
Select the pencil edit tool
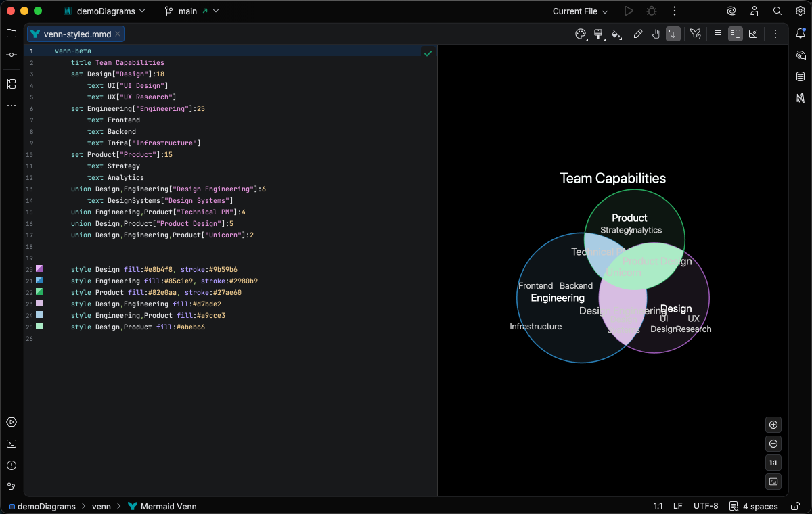point(637,34)
